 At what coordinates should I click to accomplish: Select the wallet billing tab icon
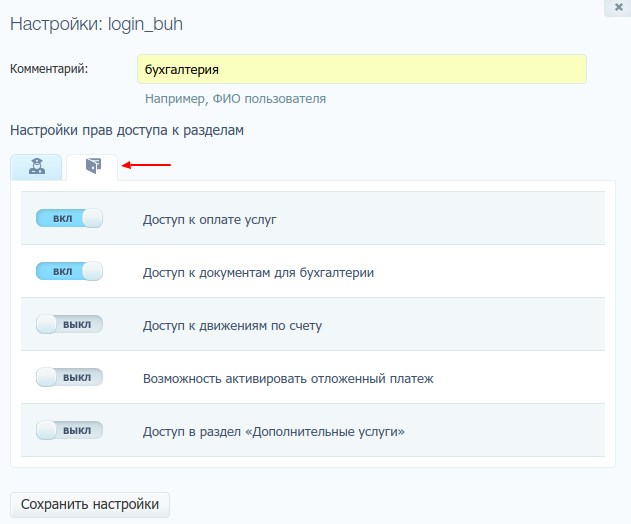tap(92, 167)
